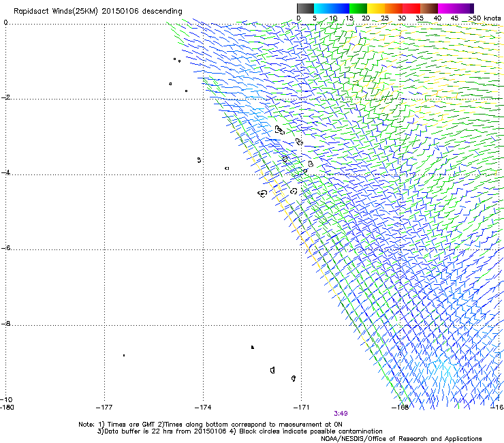
Task: Click the brown 35-40 knots legend swatch
Action: click(x=429, y=8)
